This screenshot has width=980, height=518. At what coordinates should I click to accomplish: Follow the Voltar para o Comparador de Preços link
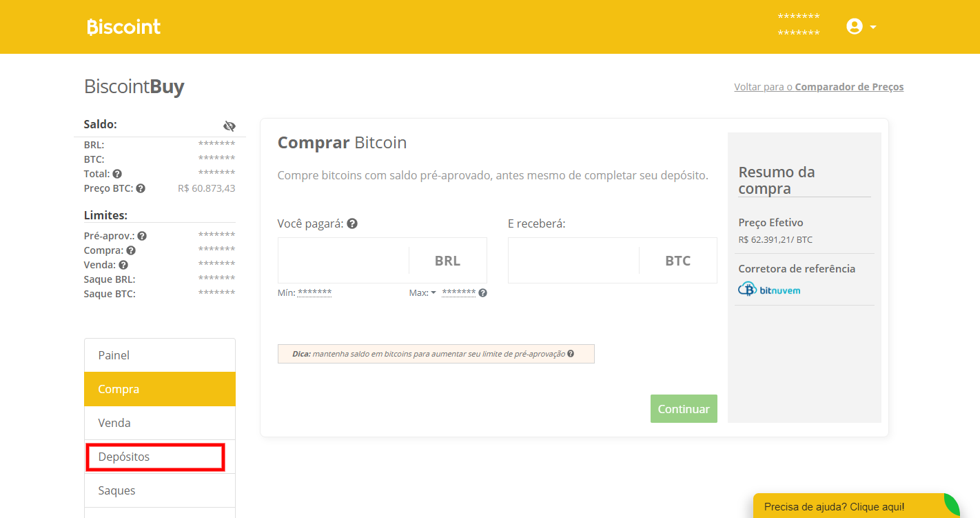point(819,87)
